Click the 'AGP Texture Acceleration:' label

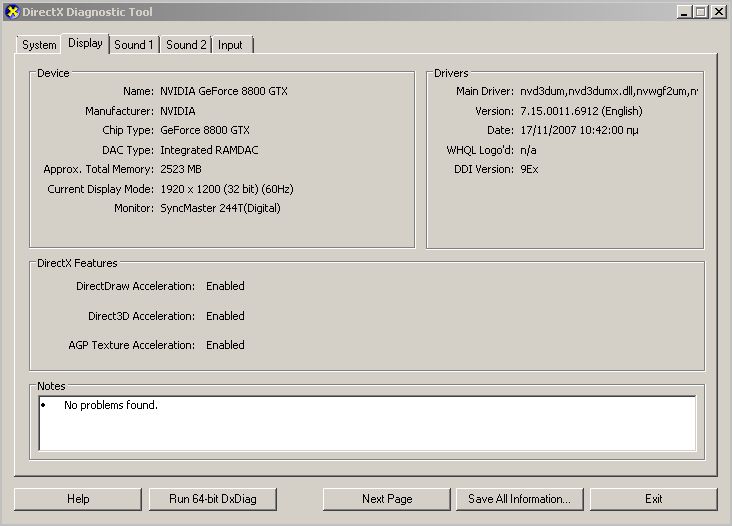coord(132,345)
